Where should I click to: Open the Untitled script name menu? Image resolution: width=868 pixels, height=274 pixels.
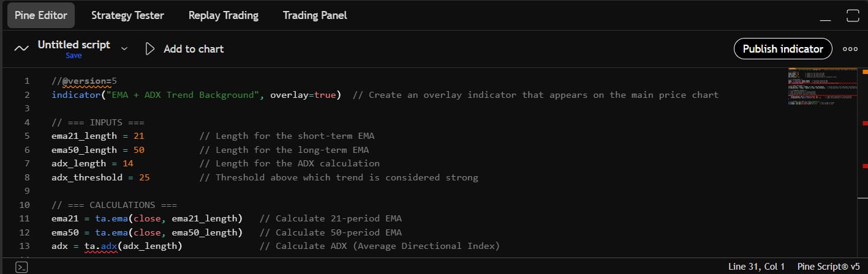(x=74, y=45)
